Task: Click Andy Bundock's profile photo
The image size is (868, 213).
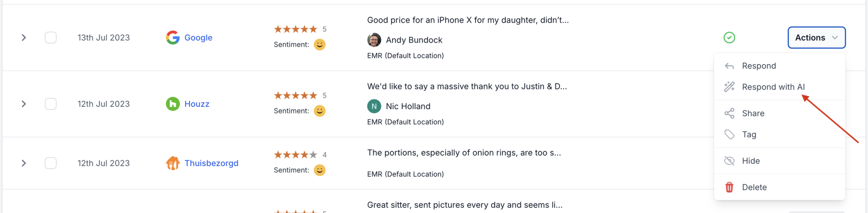Action: coord(374,40)
